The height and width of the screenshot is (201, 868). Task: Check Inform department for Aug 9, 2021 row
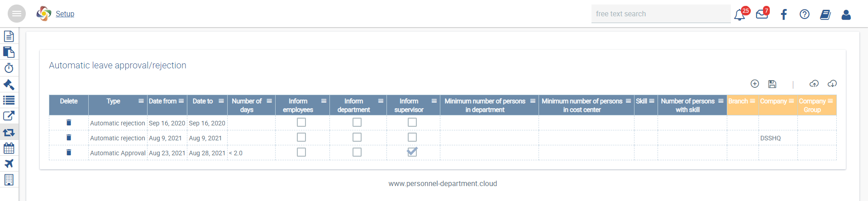357,137
